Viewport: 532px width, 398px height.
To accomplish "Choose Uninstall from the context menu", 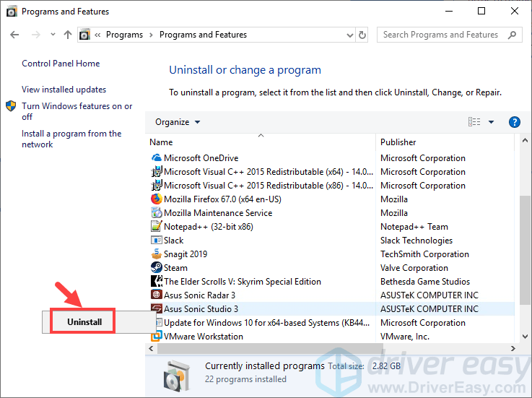I will 84,322.
